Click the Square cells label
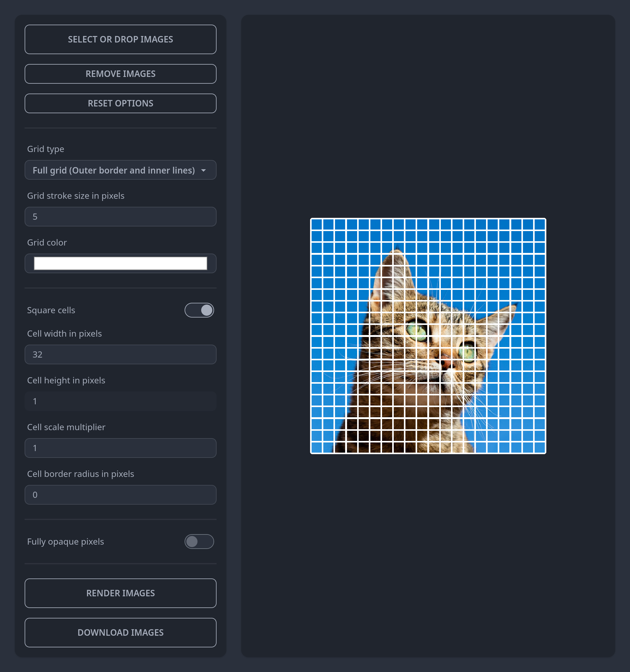This screenshot has height=672, width=630. click(x=51, y=310)
